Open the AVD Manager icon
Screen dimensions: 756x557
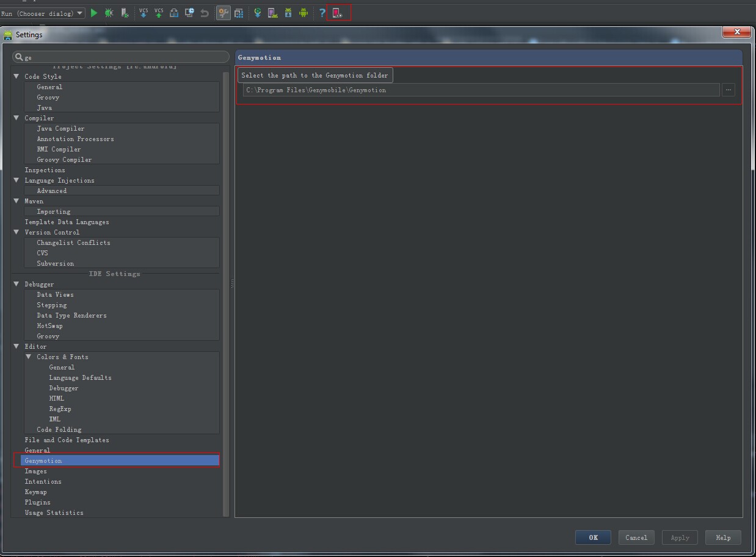coord(273,13)
